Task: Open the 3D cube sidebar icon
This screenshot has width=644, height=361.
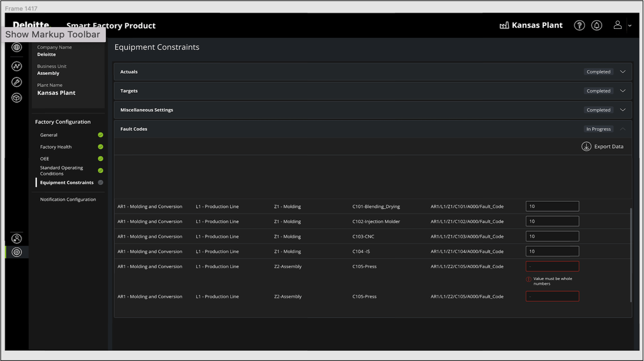Action: pos(17,98)
